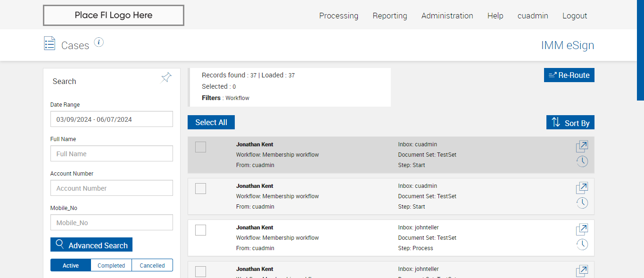Show history of second cuadmin case
The width and height of the screenshot is (644, 278).
click(x=582, y=203)
